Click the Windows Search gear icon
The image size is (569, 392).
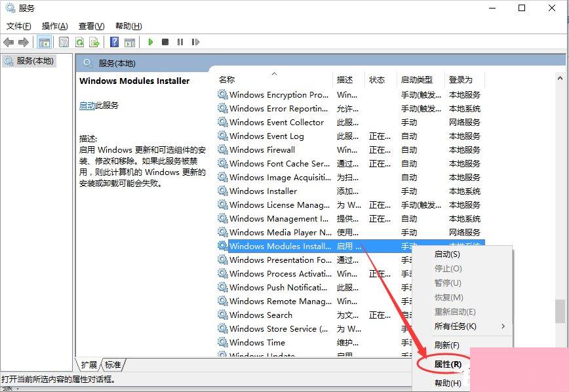pyautogui.click(x=222, y=315)
